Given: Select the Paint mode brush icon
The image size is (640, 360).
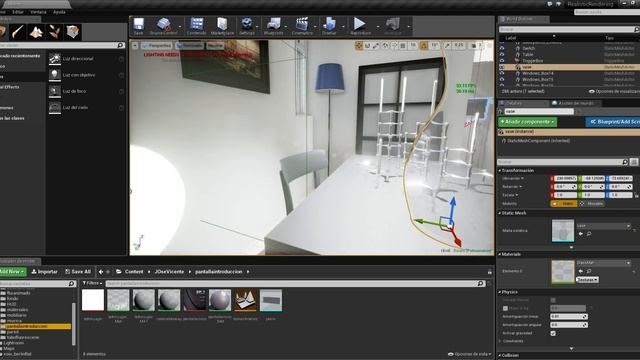Looking at the screenshot, I should 18,31.
